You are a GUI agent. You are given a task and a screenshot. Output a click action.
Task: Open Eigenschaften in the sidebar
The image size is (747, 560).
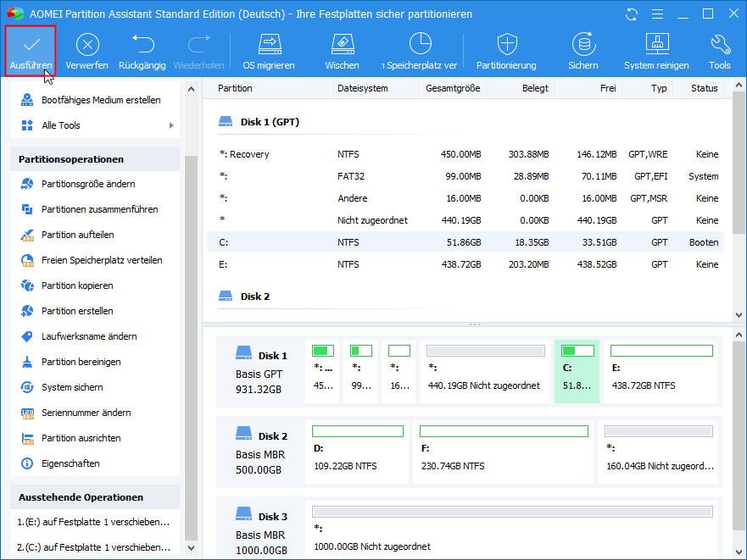(x=70, y=463)
